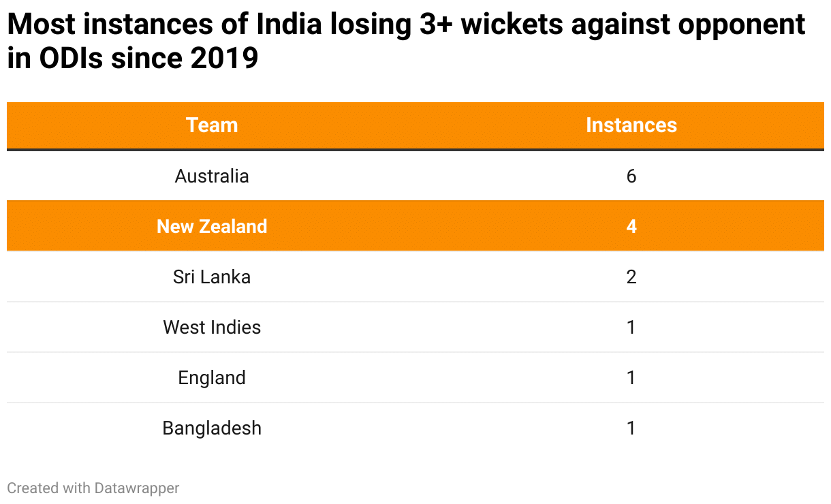Viewport: 831px width, 504px height.
Task: Click the instances value in Bangladesh row
Action: 631,428
